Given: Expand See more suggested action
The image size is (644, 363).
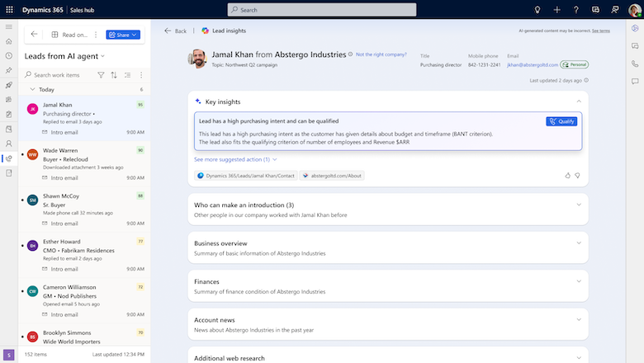Looking at the screenshot, I should click(x=235, y=159).
